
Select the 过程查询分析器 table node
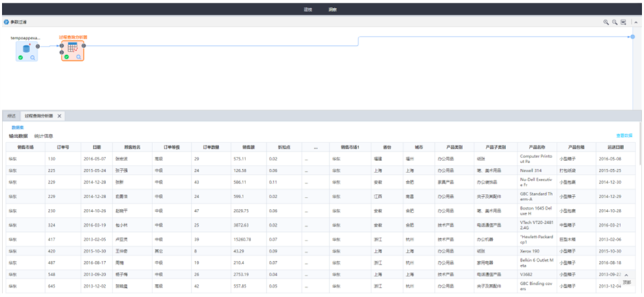click(x=72, y=49)
